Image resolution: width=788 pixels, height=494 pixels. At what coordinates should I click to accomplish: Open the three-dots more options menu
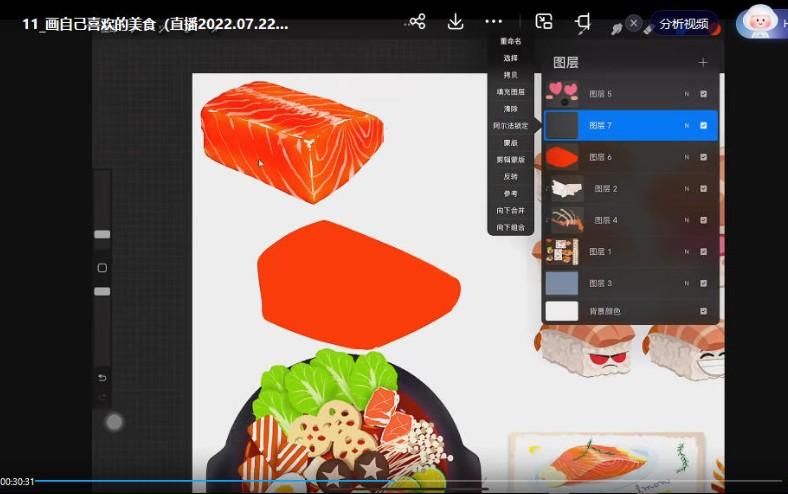point(494,22)
